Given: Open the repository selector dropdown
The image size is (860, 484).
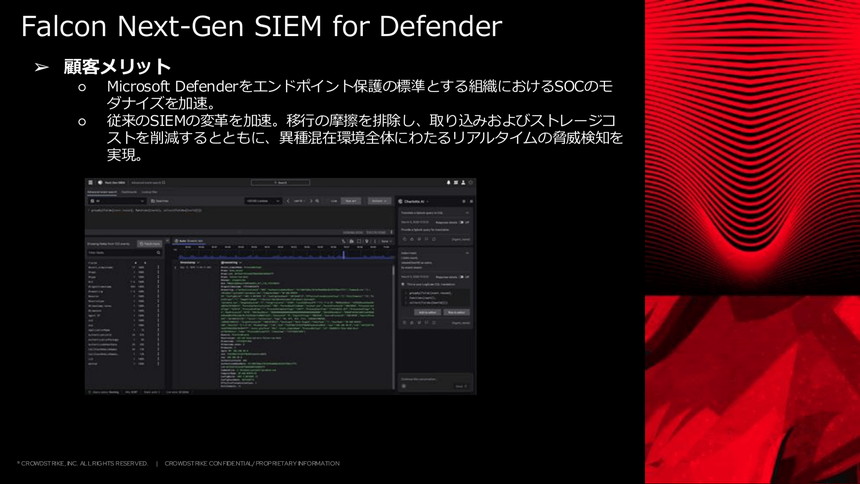Looking at the screenshot, I should (x=117, y=201).
